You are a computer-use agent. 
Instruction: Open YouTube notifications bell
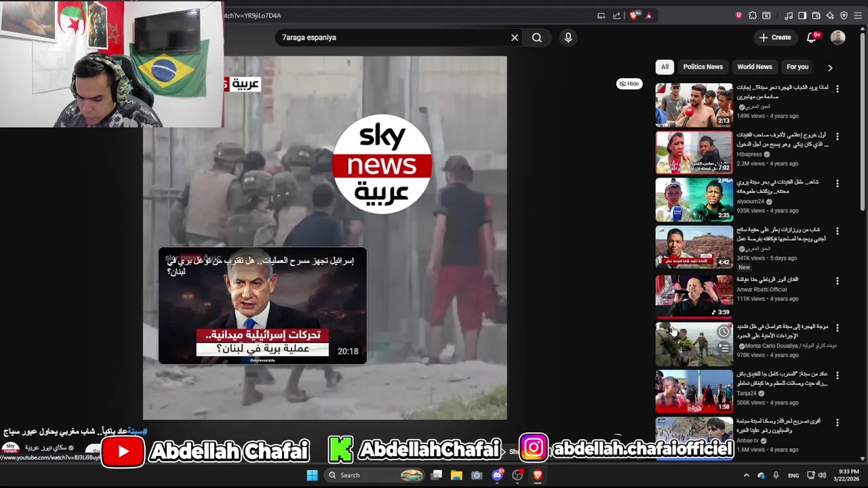click(812, 38)
